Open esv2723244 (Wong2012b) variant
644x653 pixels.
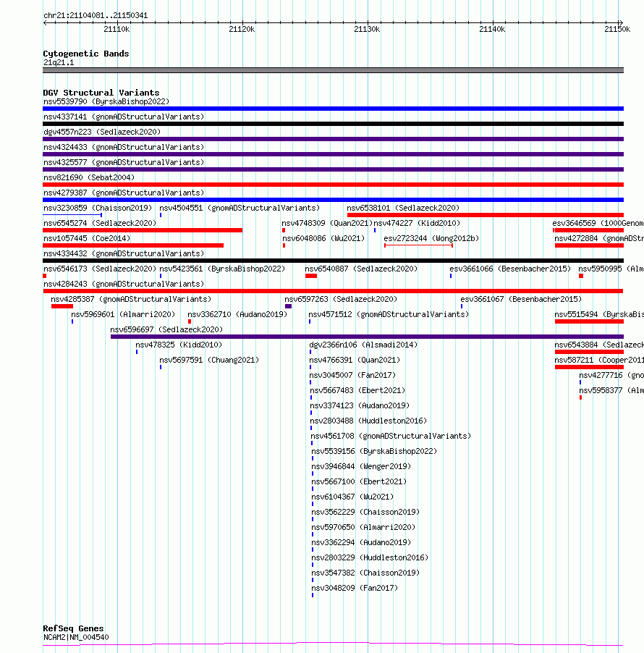[431, 239]
